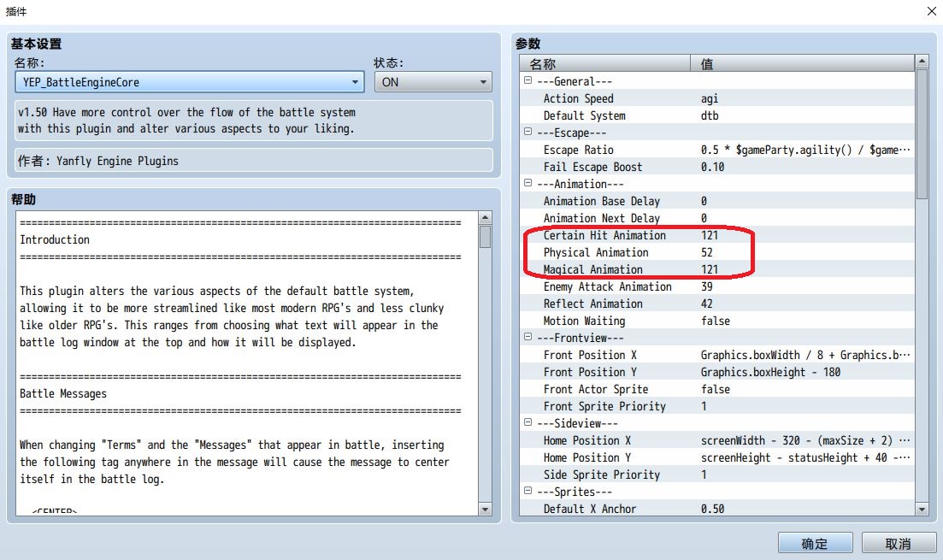Click inside the help text area
943x560 pixels.
click(247, 363)
